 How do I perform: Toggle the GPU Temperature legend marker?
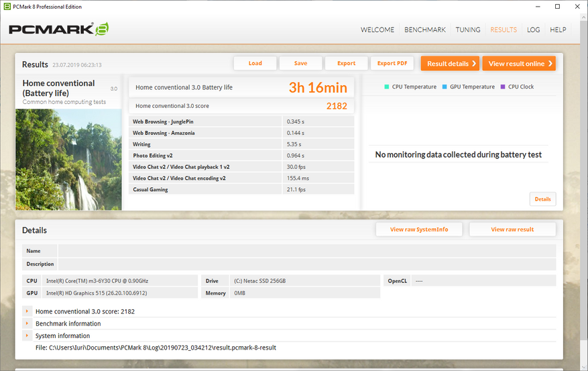click(445, 87)
